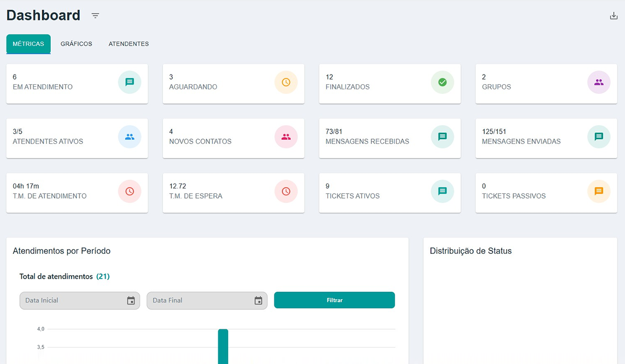Open the filter icon beside Dashboard title

pos(95,16)
